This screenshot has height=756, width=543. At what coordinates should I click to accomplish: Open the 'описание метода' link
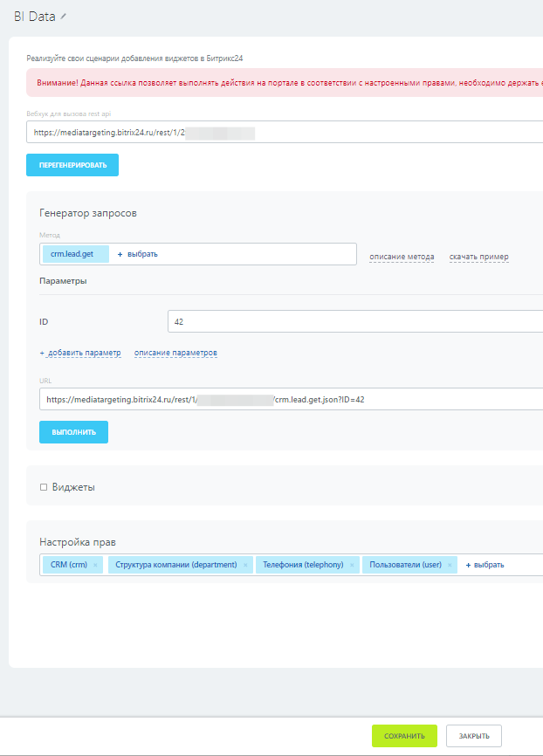pos(402,257)
